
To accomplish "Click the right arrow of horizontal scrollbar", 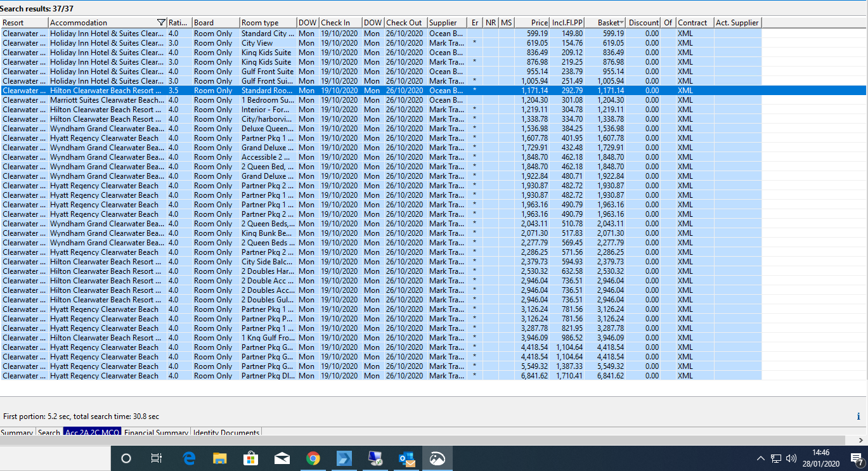I will pyautogui.click(x=860, y=440).
